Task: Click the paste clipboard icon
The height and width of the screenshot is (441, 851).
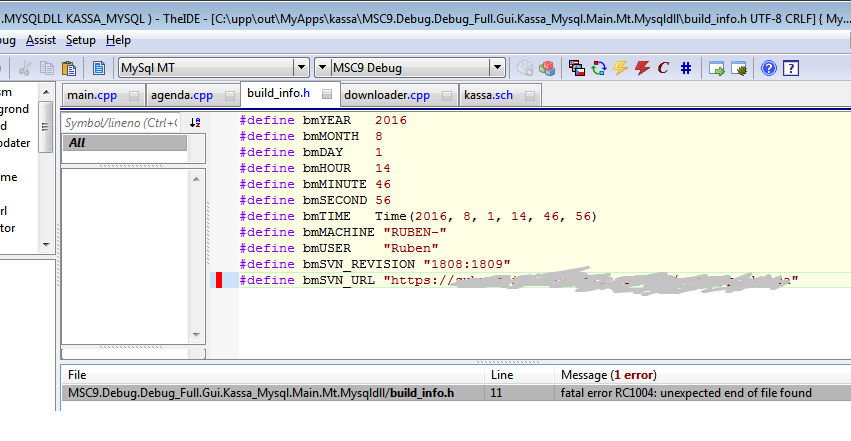Action: tap(69, 68)
